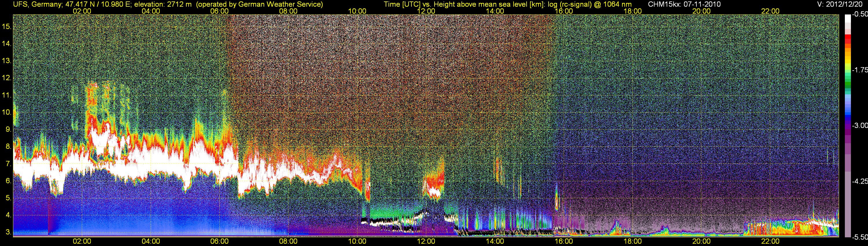Click 04:00 on the lower time axis

point(151,241)
